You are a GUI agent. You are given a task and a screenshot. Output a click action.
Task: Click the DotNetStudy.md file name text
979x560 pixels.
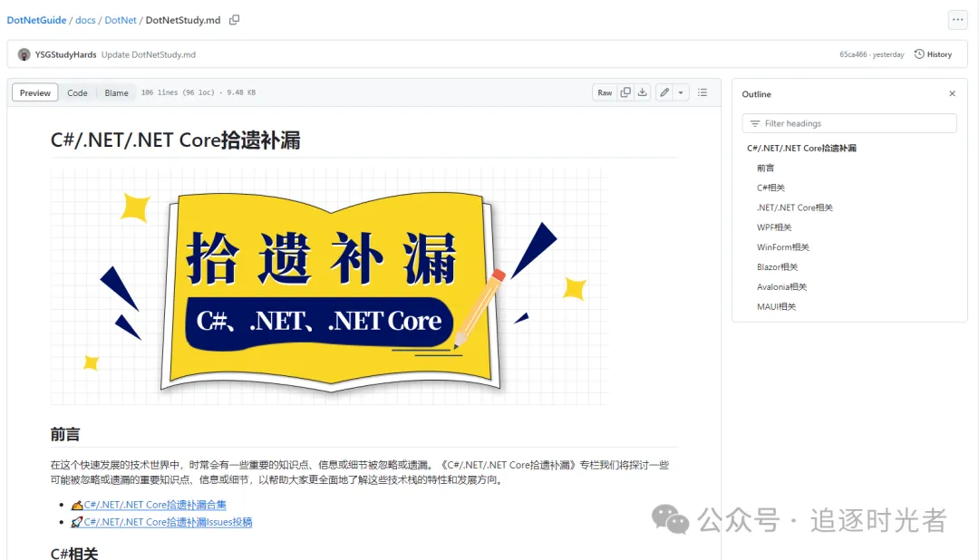[x=183, y=20]
